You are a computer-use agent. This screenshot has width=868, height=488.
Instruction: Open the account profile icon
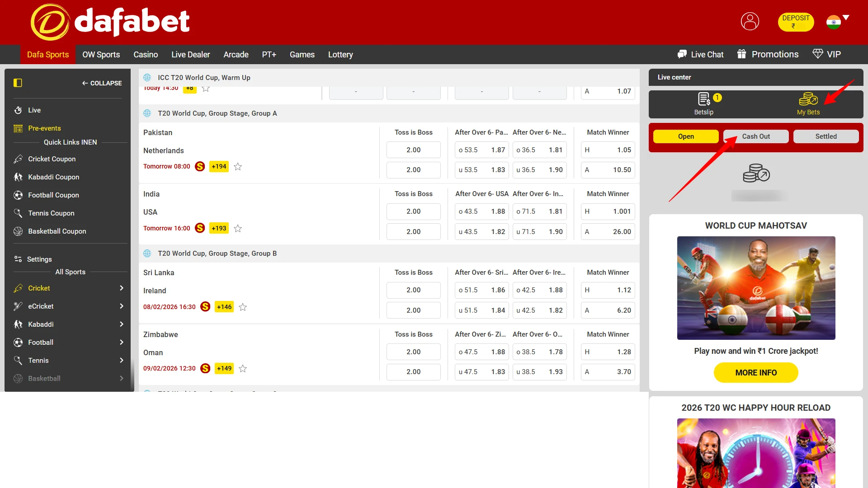pyautogui.click(x=750, y=21)
